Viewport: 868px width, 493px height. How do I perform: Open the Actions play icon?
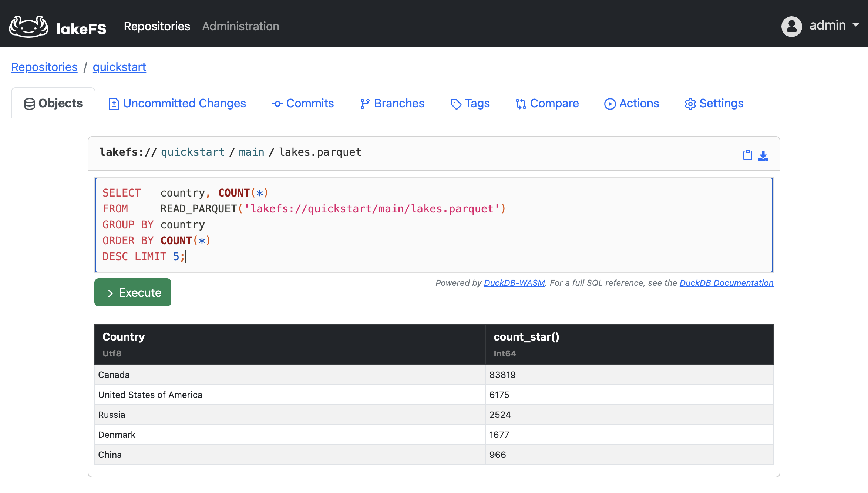(610, 104)
